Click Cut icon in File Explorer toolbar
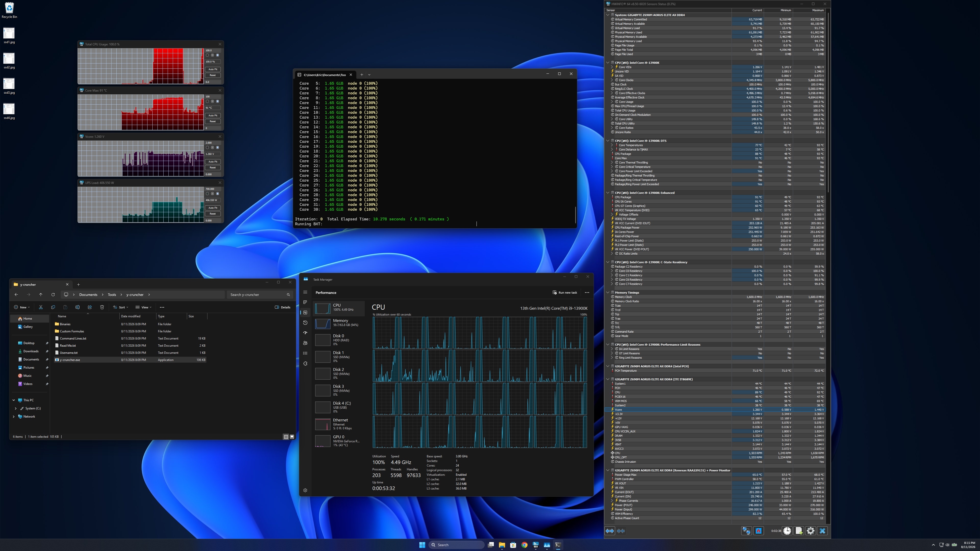 (x=41, y=307)
